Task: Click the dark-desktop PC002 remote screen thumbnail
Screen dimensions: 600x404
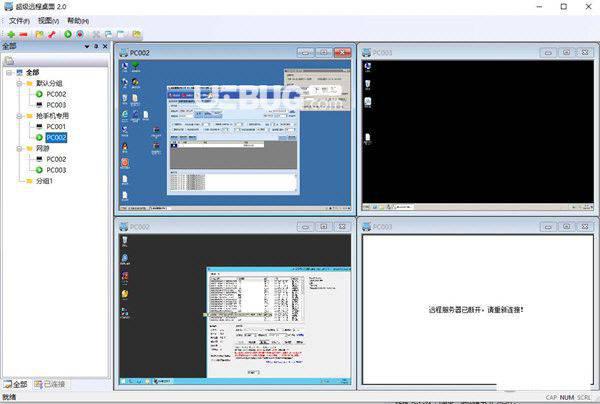Action: [x=235, y=310]
